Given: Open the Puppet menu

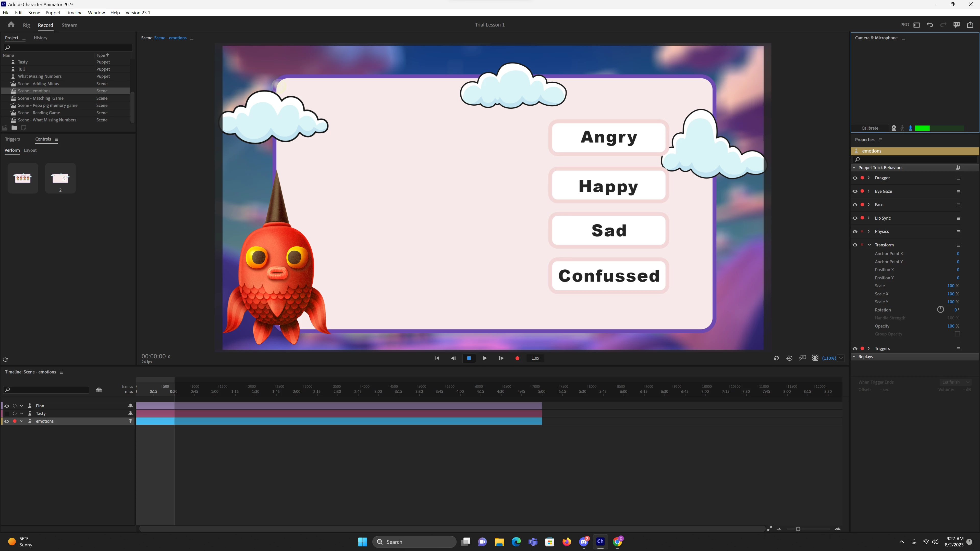Looking at the screenshot, I should coord(53,12).
